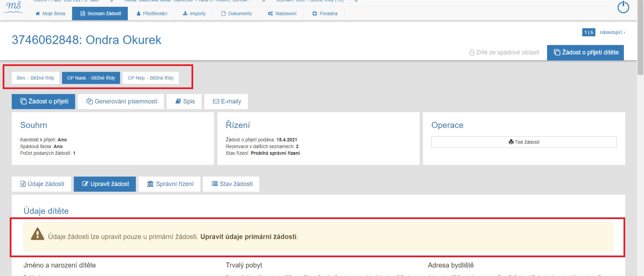Image resolution: width=644 pixels, height=276 pixels.
Task: Click the power logout icon
Action: [x=623, y=7]
